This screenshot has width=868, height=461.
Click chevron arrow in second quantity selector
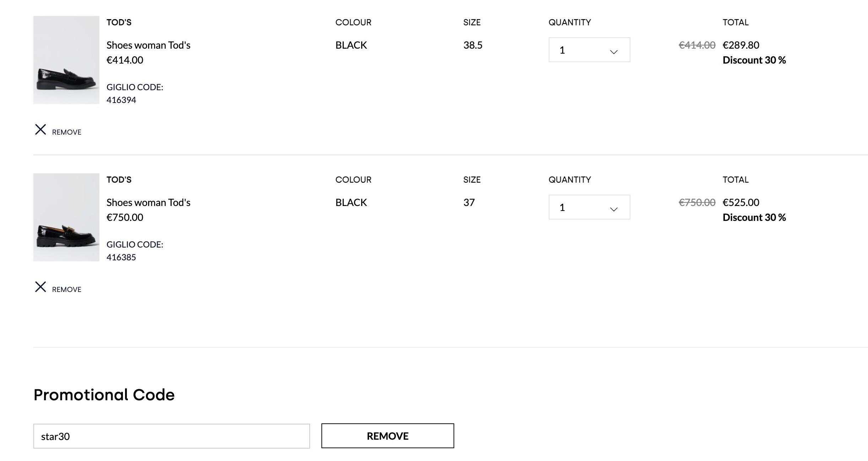coord(613,209)
